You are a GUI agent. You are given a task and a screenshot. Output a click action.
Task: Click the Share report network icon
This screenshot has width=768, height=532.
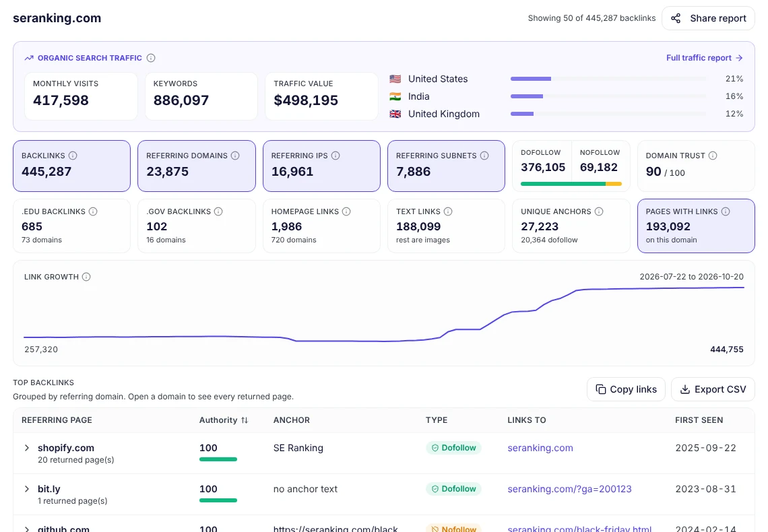(676, 19)
